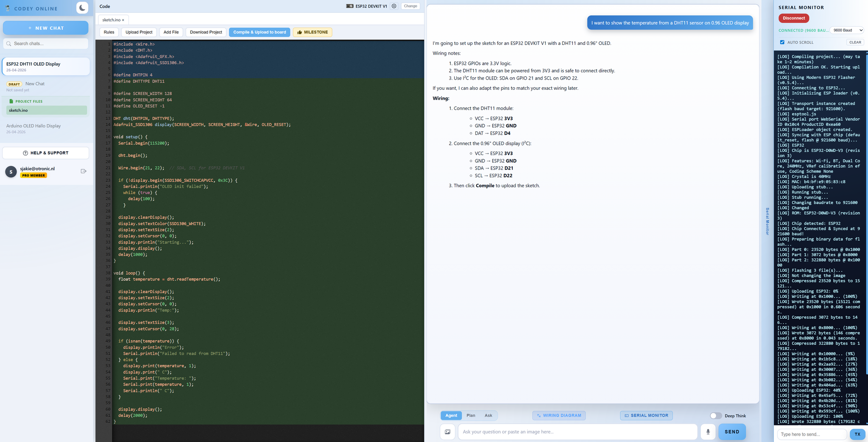Open Help & Support
Screen dimensions: 868x442
46,153
